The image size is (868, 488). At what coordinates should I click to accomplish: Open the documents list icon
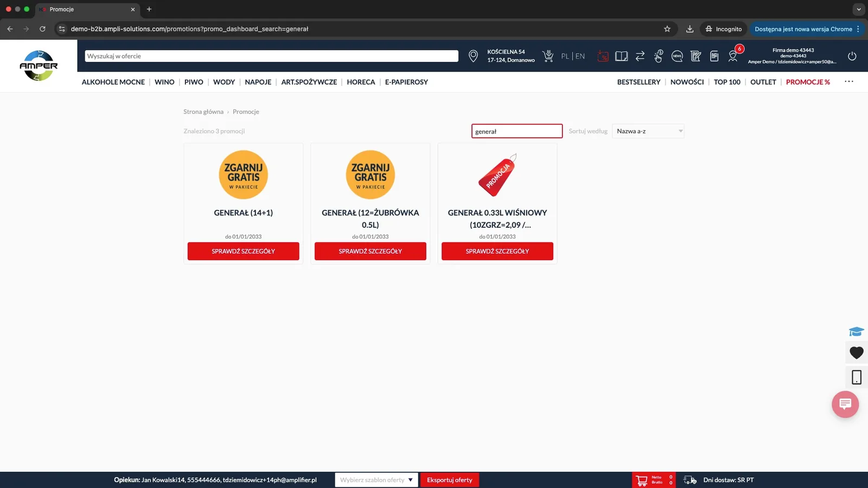click(714, 56)
